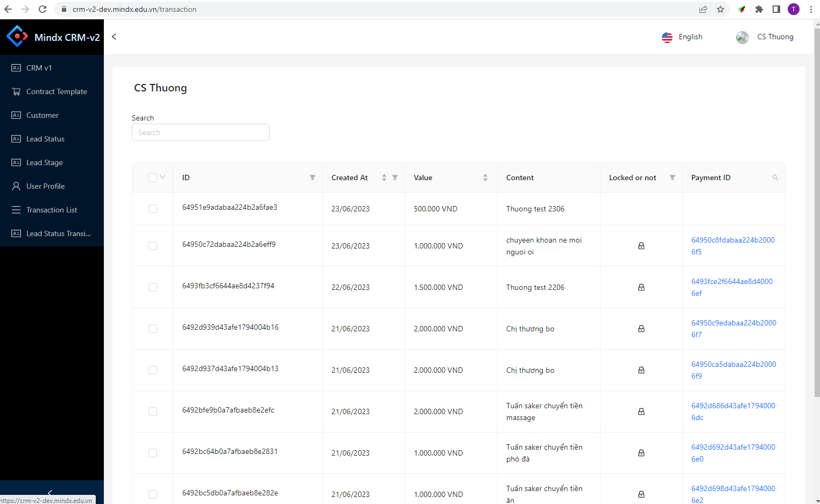Image resolution: width=820 pixels, height=504 pixels.
Task: Select row 6492bfe9b0a7afbaeb8e2efc checkbox
Action: pyautogui.click(x=153, y=411)
